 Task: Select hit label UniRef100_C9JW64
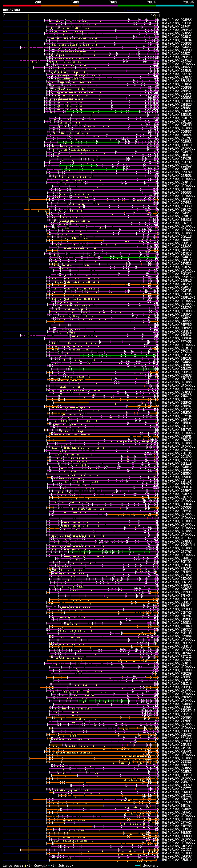click(x=176, y=362)
